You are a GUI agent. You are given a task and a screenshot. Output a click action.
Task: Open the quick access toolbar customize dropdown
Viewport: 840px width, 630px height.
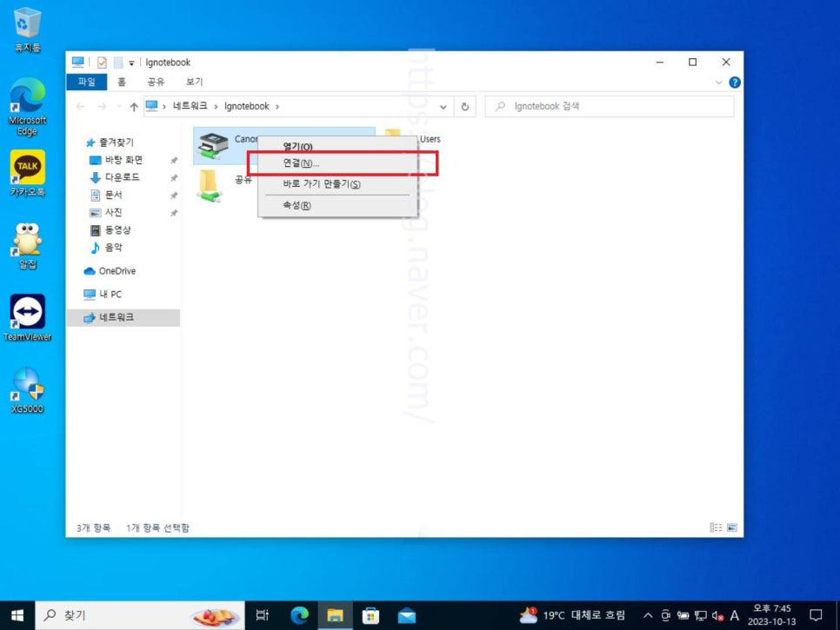pyautogui.click(x=131, y=63)
